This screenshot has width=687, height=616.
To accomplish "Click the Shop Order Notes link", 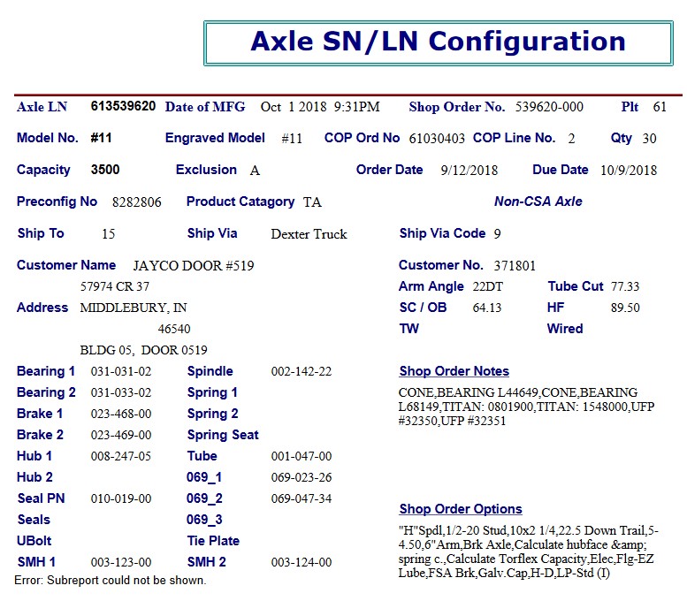I will click(454, 371).
